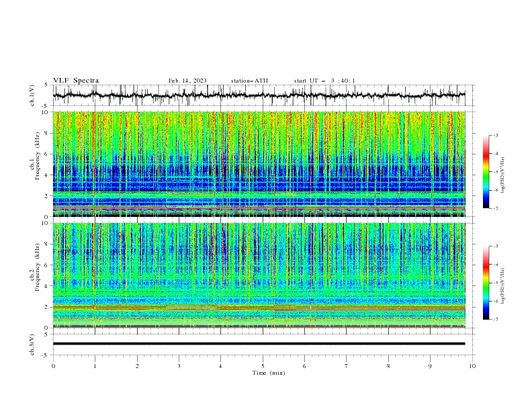Click the "ch.3(V)" axis label
Screen dimensions: 532x411
[32, 345]
